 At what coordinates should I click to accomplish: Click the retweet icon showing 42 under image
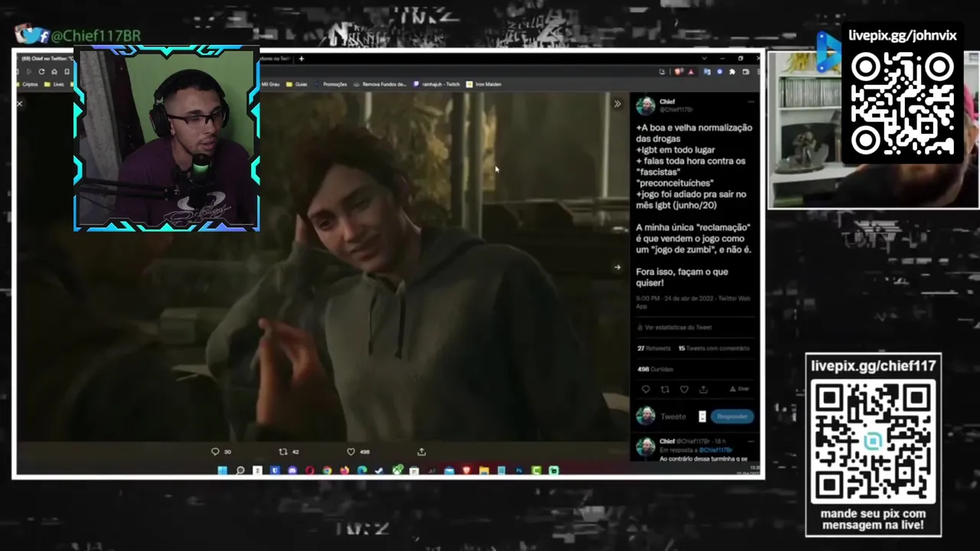[283, 452]
